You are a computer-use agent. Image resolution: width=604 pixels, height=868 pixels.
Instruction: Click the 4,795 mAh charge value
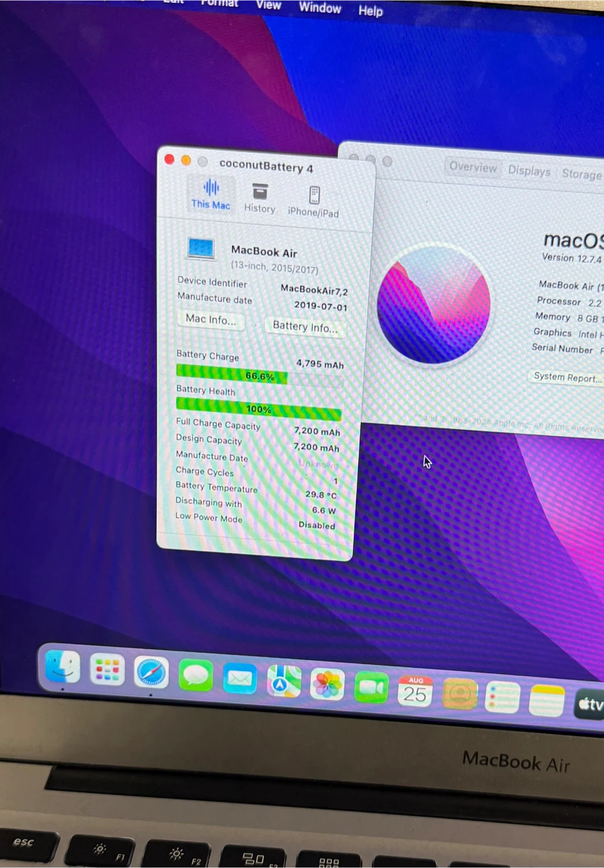click(x=320, y=364)
